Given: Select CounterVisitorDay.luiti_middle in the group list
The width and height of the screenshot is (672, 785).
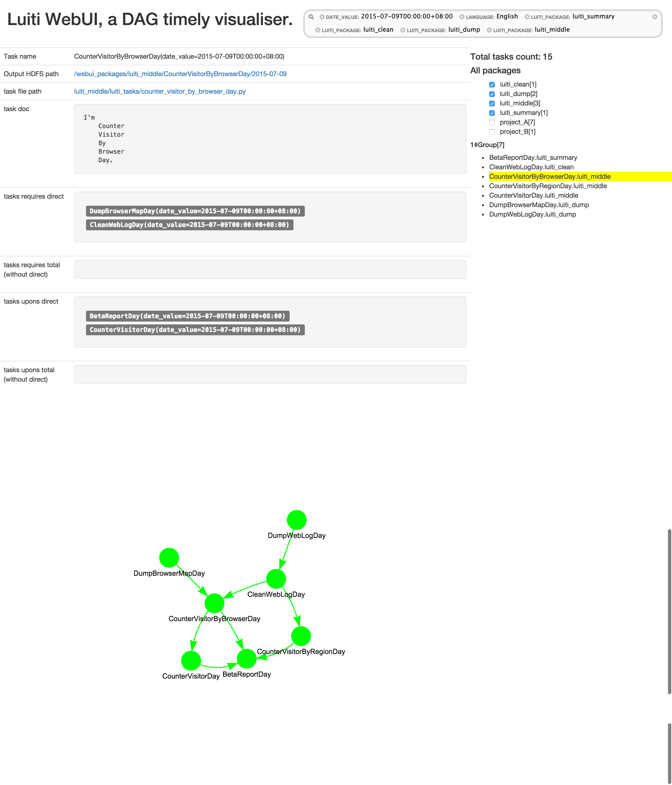Looking at the screenshot, I should [x=534, y=196].
